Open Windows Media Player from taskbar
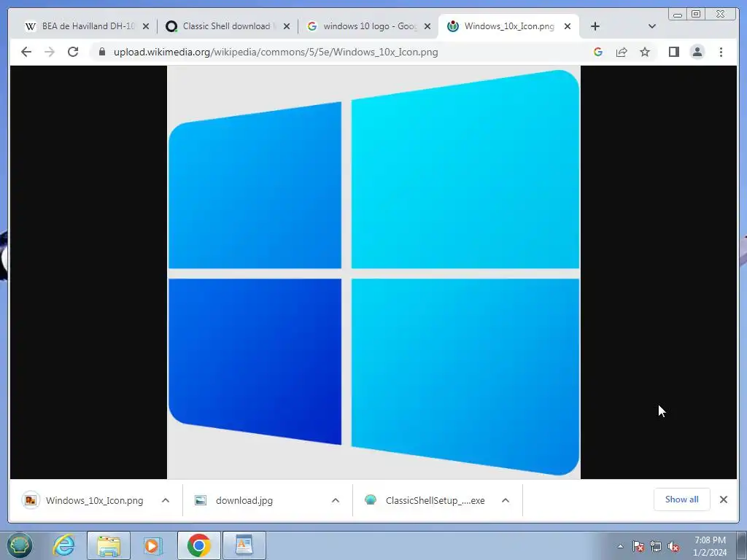Image resolution: width=747 pixels, height=560 pixels. [x=153, y=545]
